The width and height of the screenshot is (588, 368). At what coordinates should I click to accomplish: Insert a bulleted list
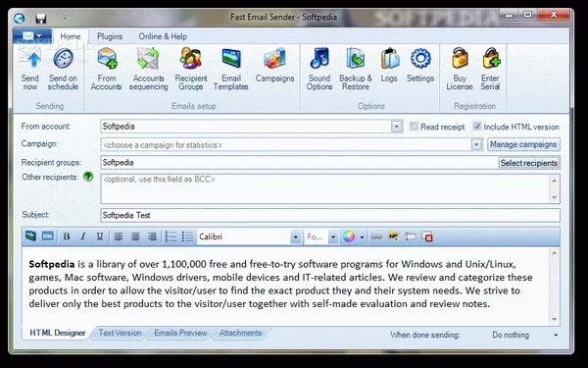(187, 237)
